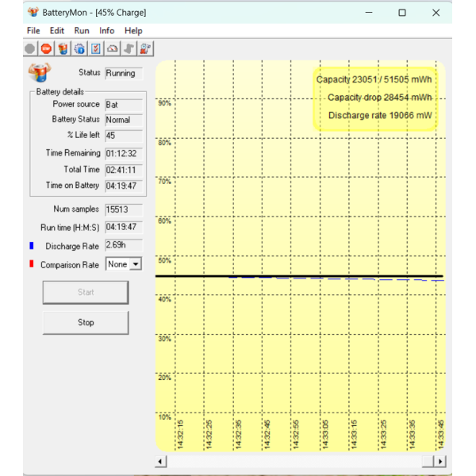The image size is (476, 476).
Task: Click the Stop button
Action: 86,322
